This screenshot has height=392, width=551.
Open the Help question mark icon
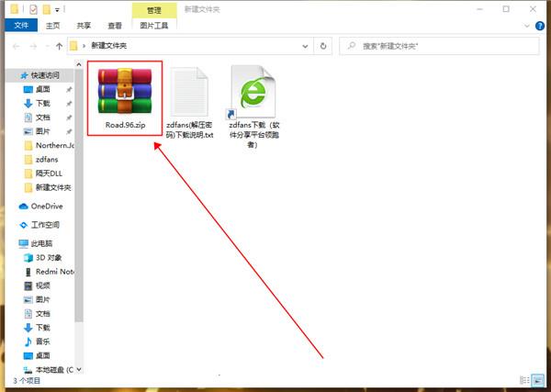pyautogui.click(x=540, y=26)
